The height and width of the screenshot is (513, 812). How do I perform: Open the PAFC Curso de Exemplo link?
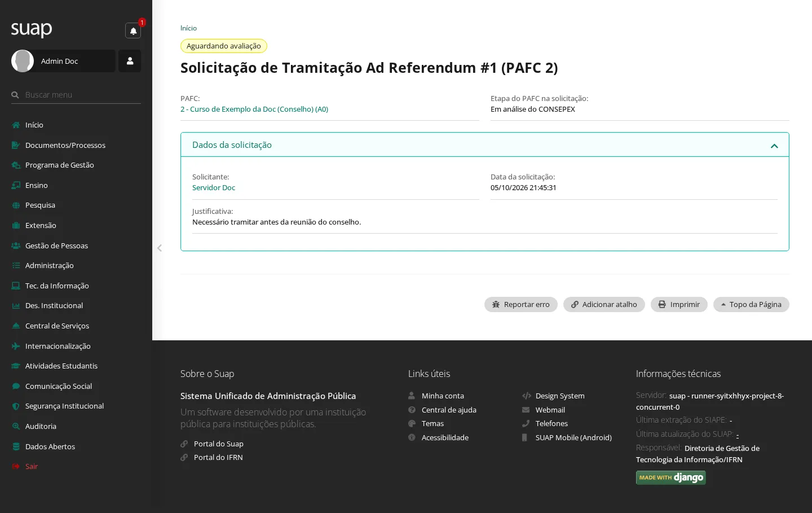(254, 109)
